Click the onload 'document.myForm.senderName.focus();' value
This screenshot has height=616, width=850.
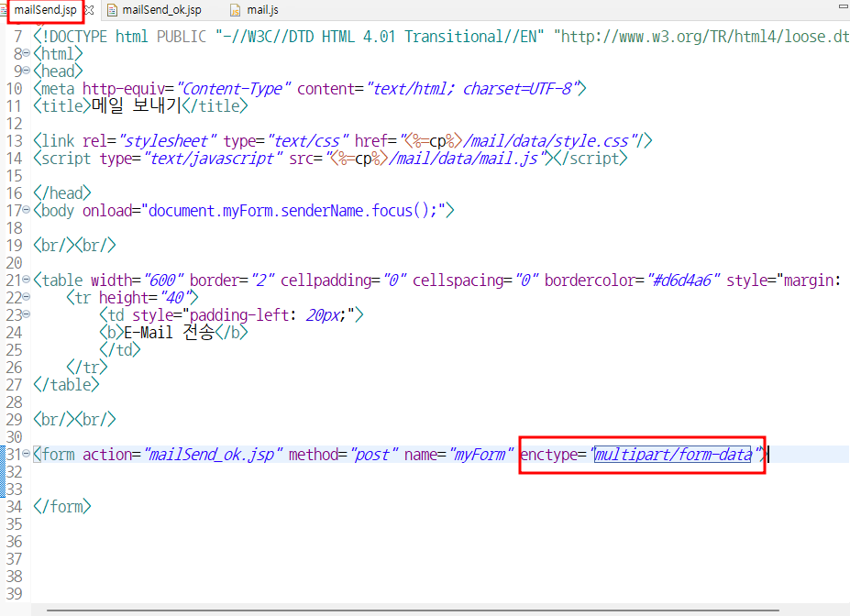click(x=293, y=210)
